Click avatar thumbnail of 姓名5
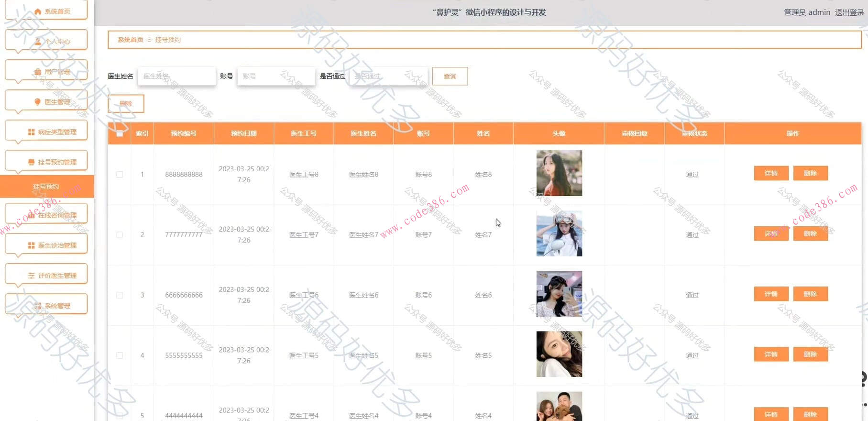The image size is (868, 421). pos(559,354)
